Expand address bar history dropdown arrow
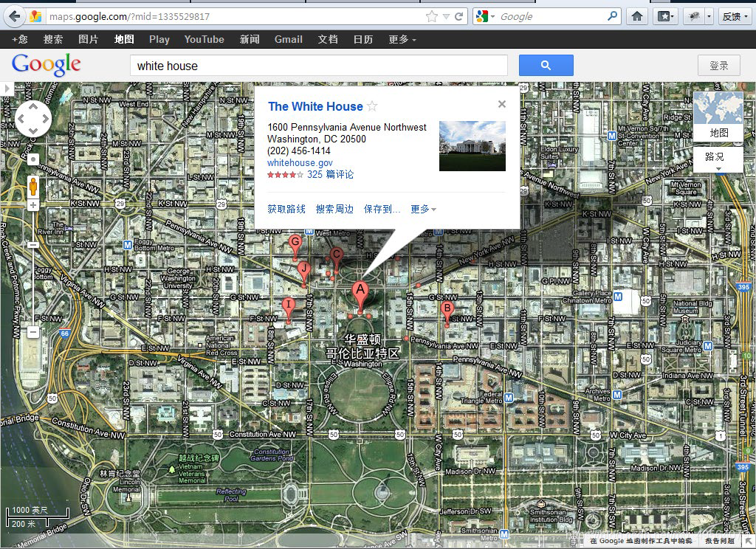The image size is (756, 549). [x=446, y=16]
